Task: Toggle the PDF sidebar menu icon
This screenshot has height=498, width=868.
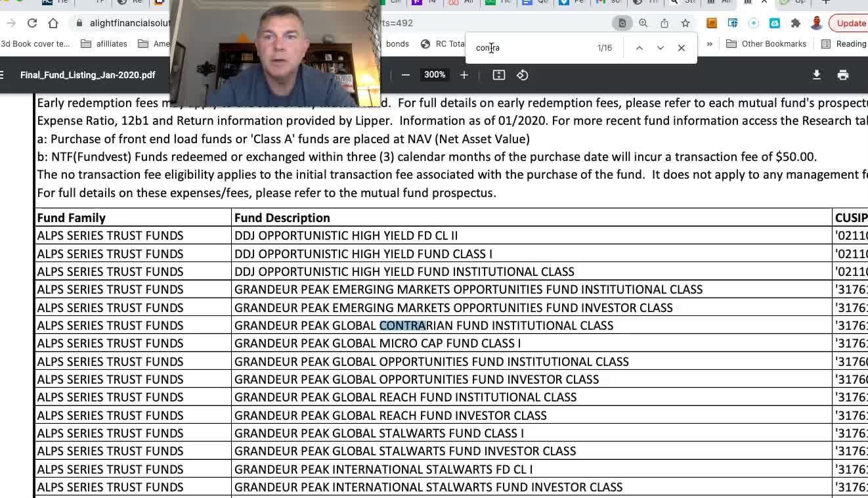Action: click(2, 75)
